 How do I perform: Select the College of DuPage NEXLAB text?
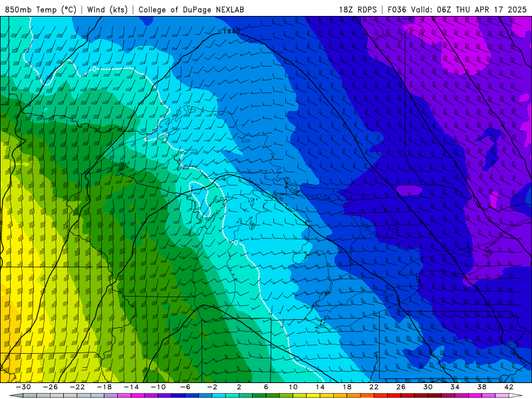tap(191, 9)
